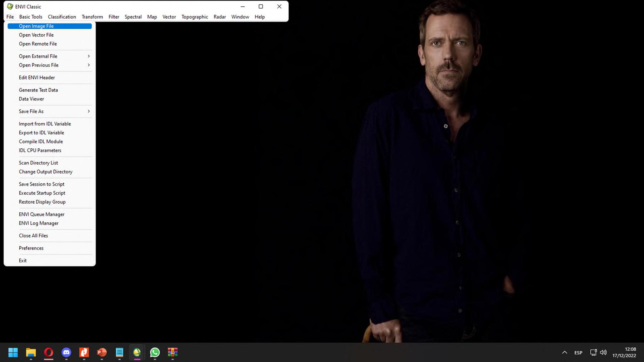Select Restore Display Group
Viewport: 644px width, 362px height.
[x=50, y=202]
